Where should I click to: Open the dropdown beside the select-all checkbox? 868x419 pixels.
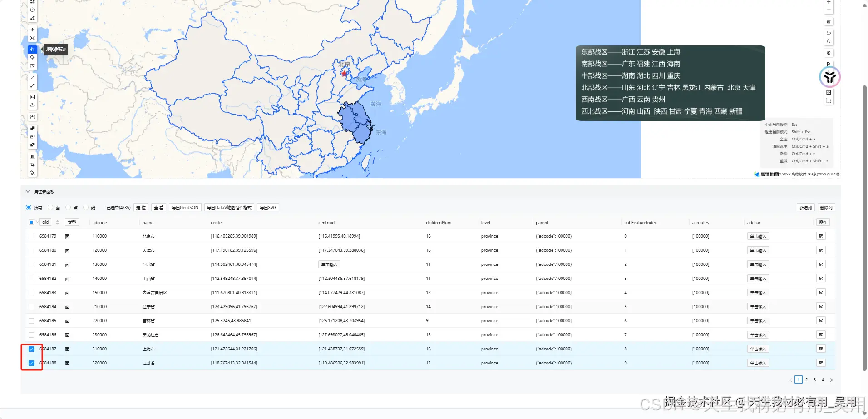37,222
